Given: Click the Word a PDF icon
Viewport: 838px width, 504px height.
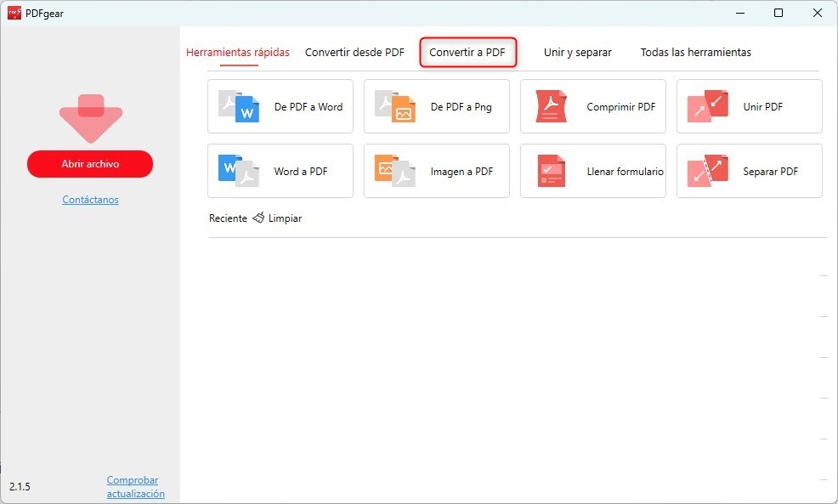Looking at the screenshot, I should [x=239, y=171].
